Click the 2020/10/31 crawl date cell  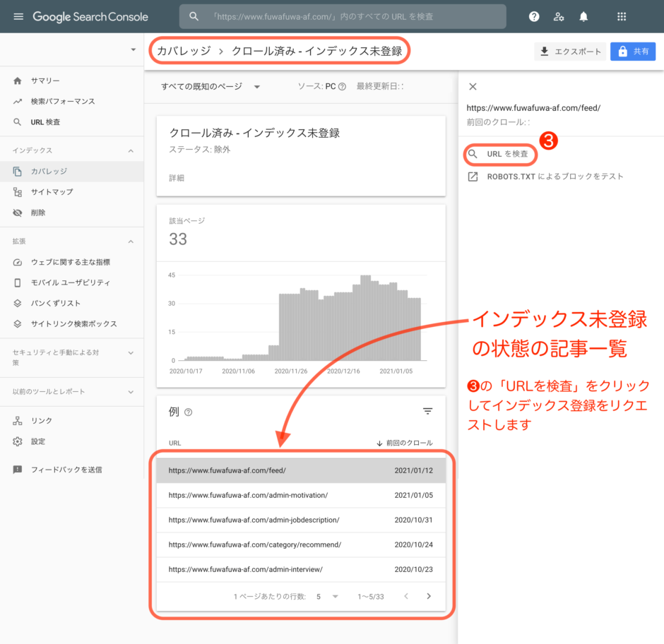[x=413, y=520]
